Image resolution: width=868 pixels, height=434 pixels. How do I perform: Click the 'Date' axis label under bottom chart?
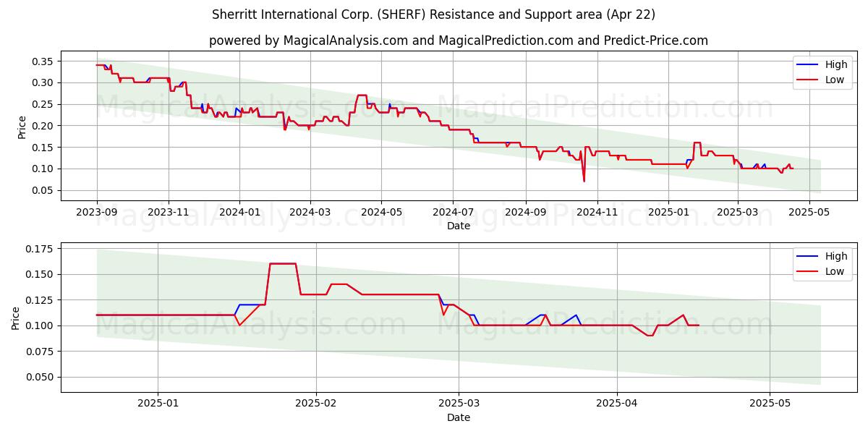[459, 417]
